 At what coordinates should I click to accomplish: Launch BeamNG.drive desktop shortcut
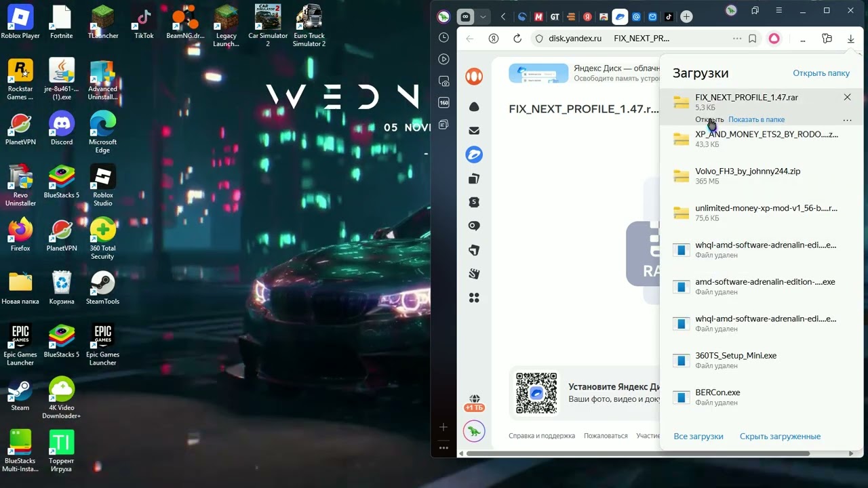[185, 22]
